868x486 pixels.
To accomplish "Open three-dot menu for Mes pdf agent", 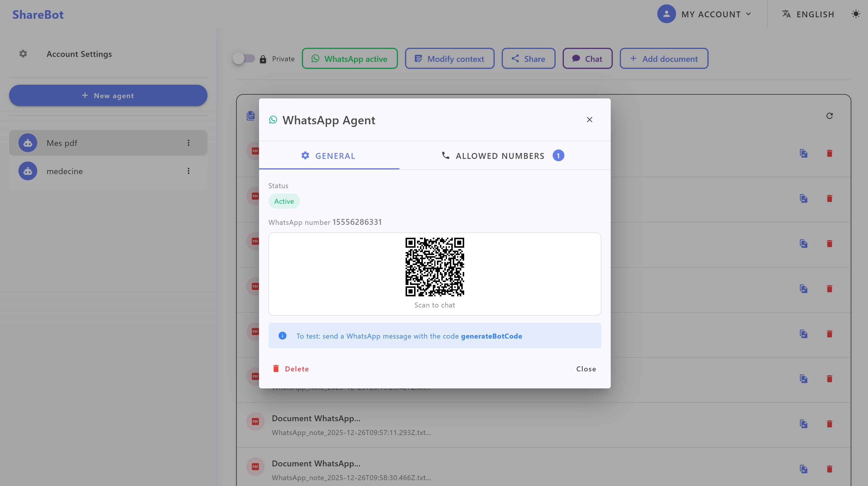I will pos(188,143).
